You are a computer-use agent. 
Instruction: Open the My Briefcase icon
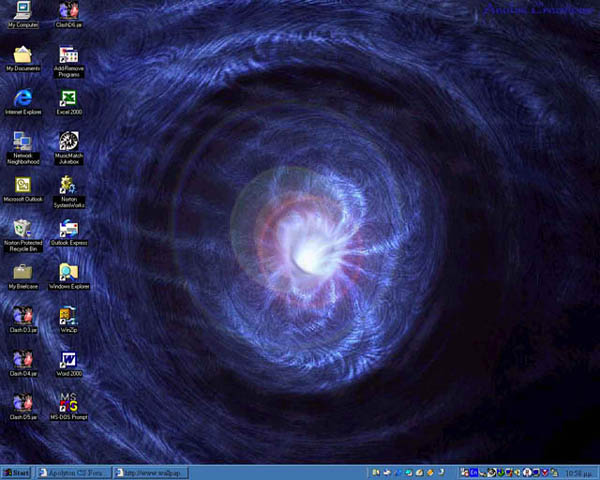coord(22,272)
